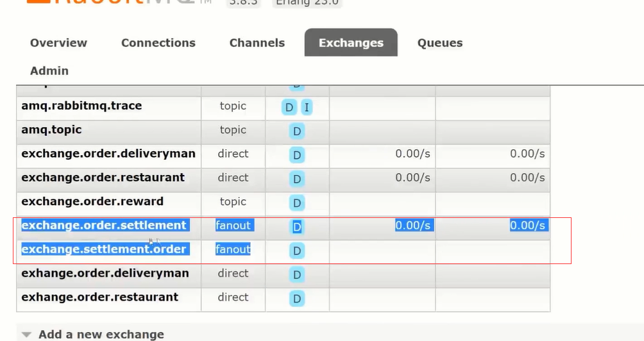The height and width of the screenshot is (341, 644).
Task: Click message rate out of exchange.order.settlement
Action: 527,225
